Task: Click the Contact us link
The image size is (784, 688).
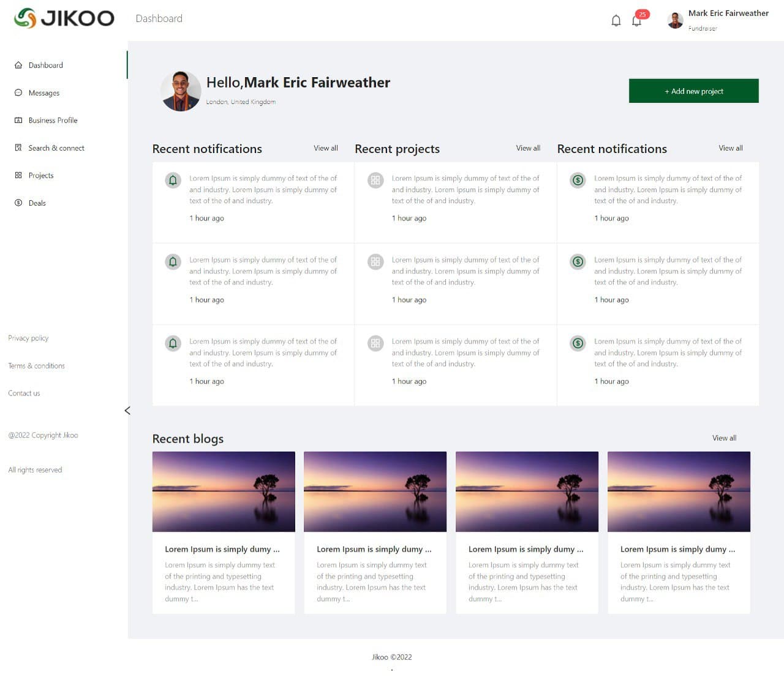Action: click(24, 394)
